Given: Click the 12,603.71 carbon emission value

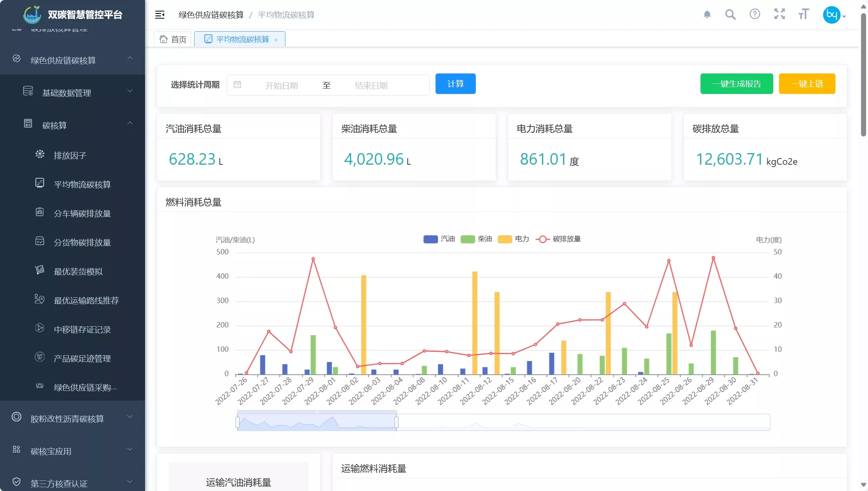Looking at the screenshot, I should 730,159.
